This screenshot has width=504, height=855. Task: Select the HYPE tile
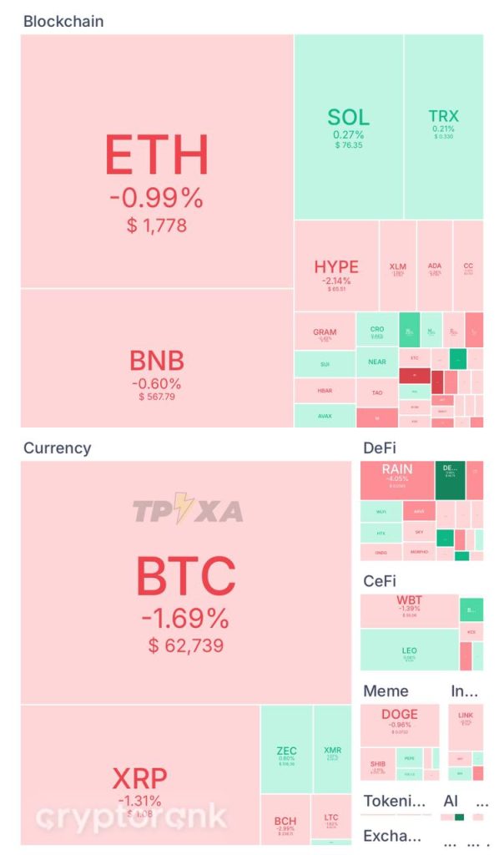(337, 266)
